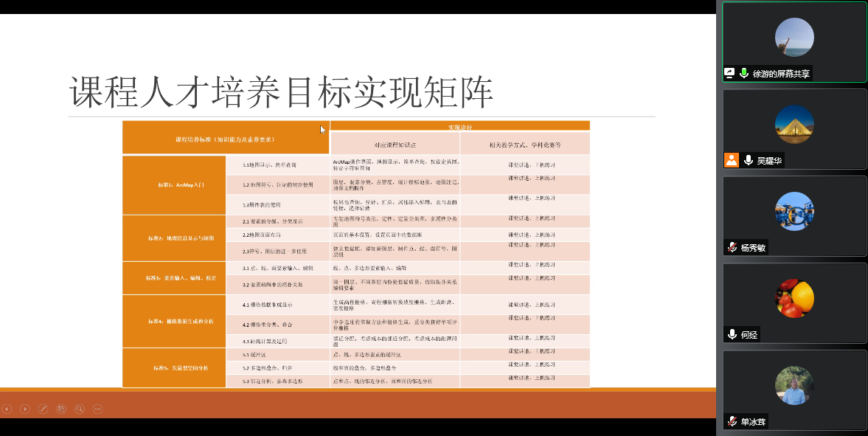Click 单冰茸's muted microphone icon
This screenshot has width=868, height=436.
(732, 421)
